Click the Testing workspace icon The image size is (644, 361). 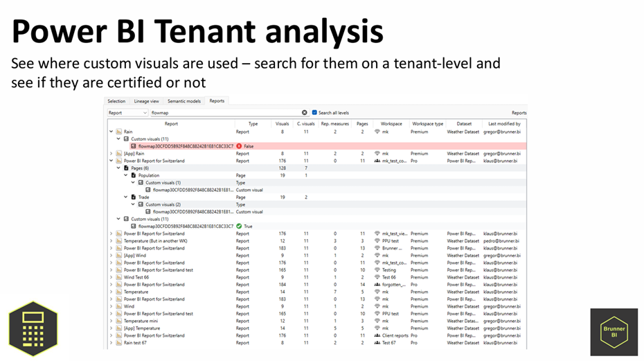point(377,270)
